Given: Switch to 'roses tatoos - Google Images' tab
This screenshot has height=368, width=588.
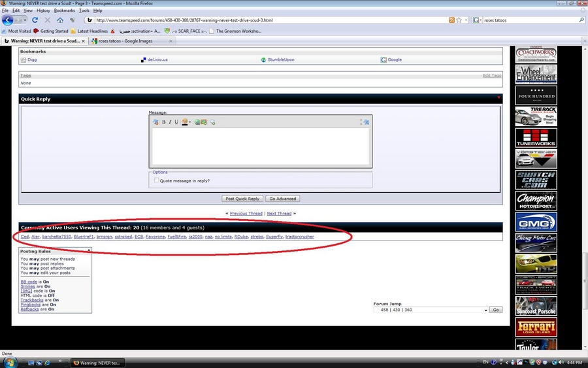Looking at the screenshot, I should pyautogui.click(x=131, y=41).
